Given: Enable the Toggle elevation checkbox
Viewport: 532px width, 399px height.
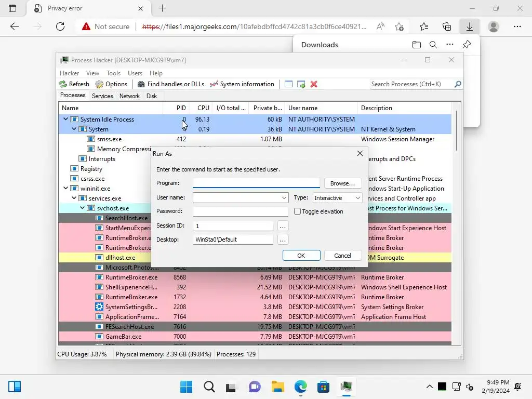Looking at the screenshot, I should [x=298, y=211].
